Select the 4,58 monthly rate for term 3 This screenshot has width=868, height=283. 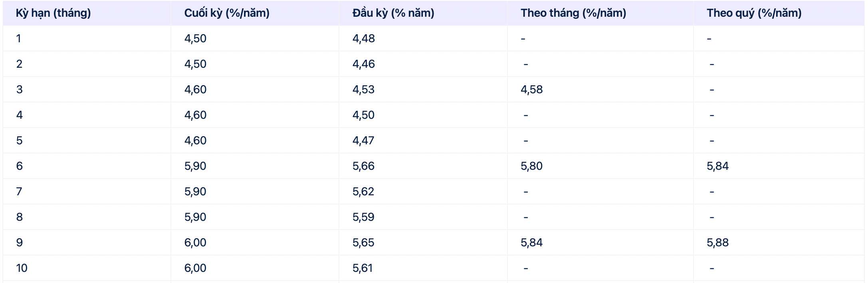pos(531,90)
